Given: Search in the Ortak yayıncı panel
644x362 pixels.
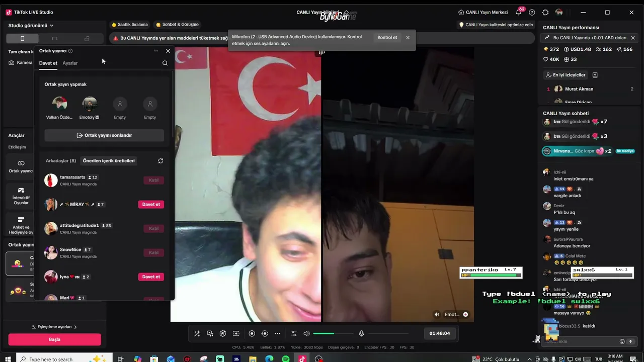Looking at the screenshot, I should tap(165, 63).
